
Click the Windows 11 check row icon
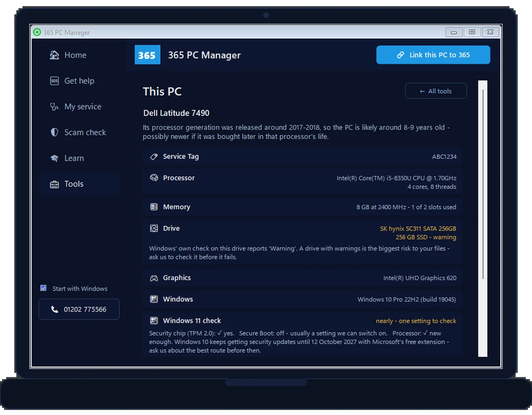(154, 320)
